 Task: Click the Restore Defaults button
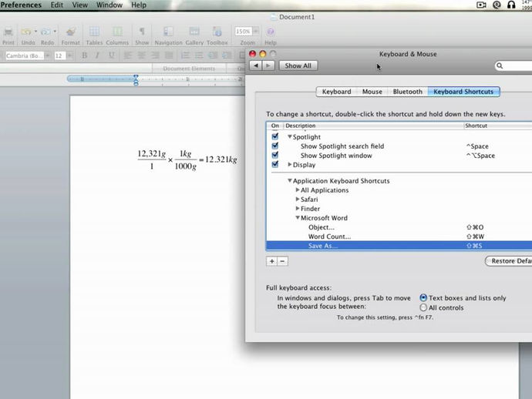pos(509,261)
